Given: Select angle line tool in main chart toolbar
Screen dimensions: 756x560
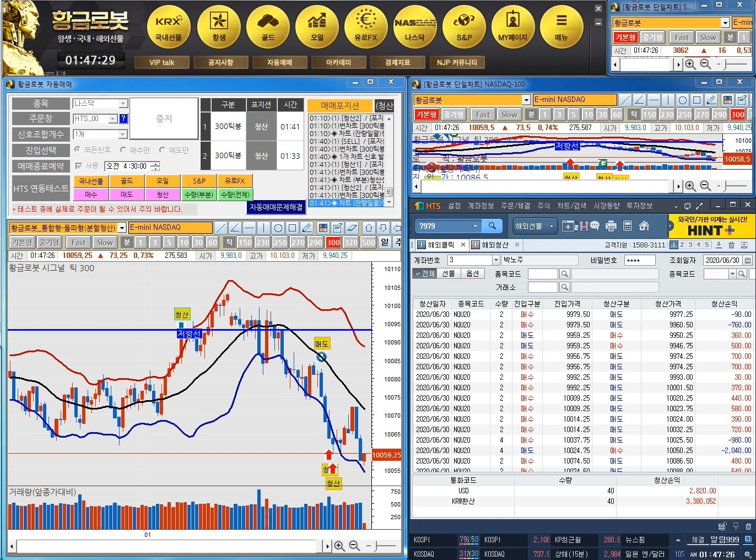Looking at the screenshot, I should [x=235, y=228].
